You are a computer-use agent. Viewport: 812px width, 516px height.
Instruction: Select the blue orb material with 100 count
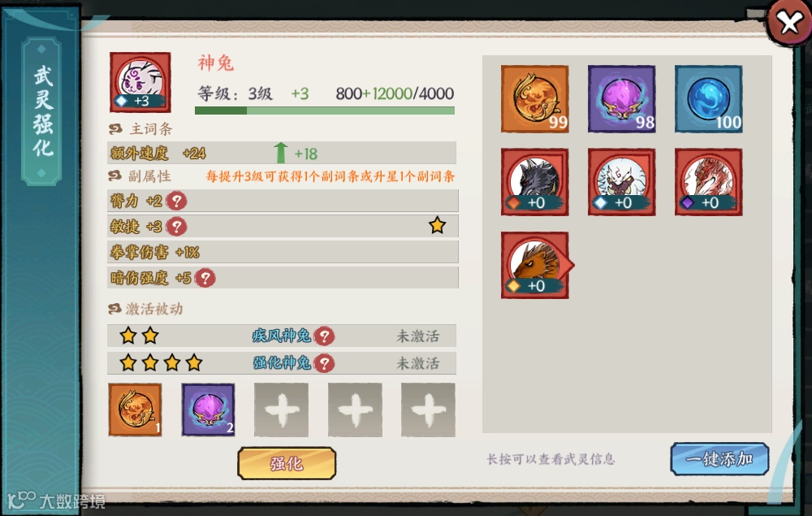[x=708, y=99]
